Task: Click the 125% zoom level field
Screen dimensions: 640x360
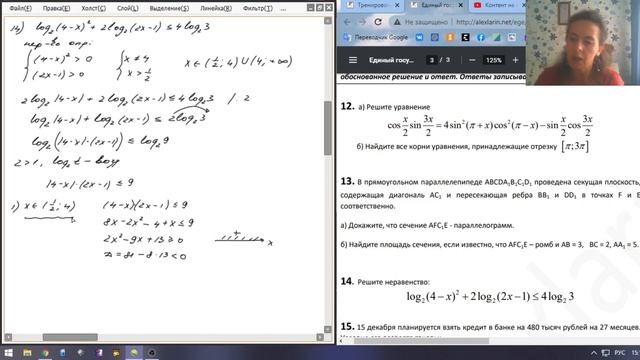Action: 493,60
